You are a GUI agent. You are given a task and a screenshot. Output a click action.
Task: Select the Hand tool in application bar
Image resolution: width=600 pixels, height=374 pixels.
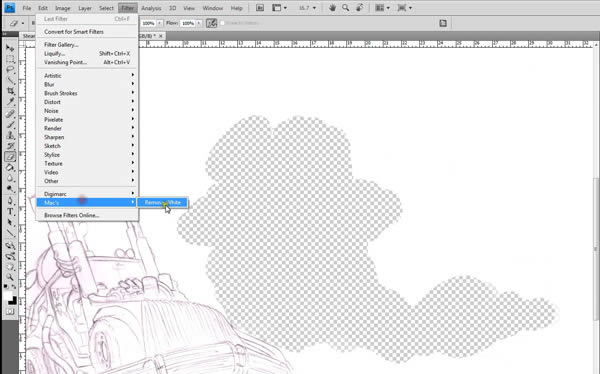pos(332,8)
